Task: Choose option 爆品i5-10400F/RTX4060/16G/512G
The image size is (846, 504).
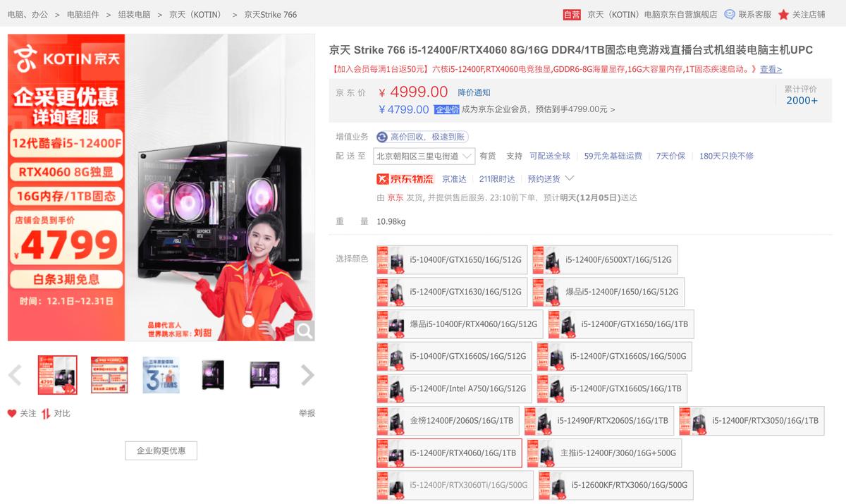Action: pos(460,324)
